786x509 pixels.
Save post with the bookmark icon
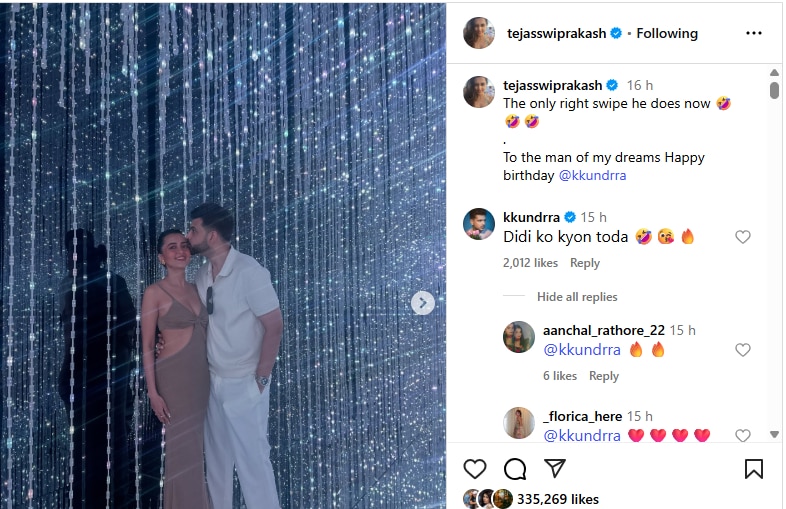pyautogui.click(x=754, y=468)
